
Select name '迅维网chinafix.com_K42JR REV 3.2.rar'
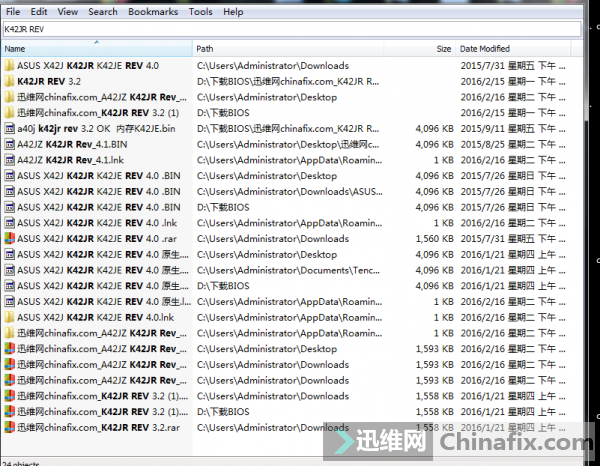click(x=98, y=427)
